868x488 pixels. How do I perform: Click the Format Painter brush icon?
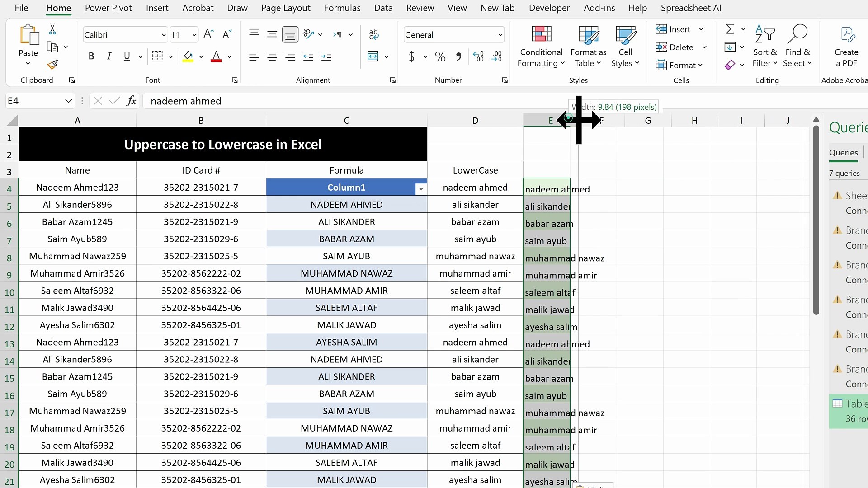point(52,65)
